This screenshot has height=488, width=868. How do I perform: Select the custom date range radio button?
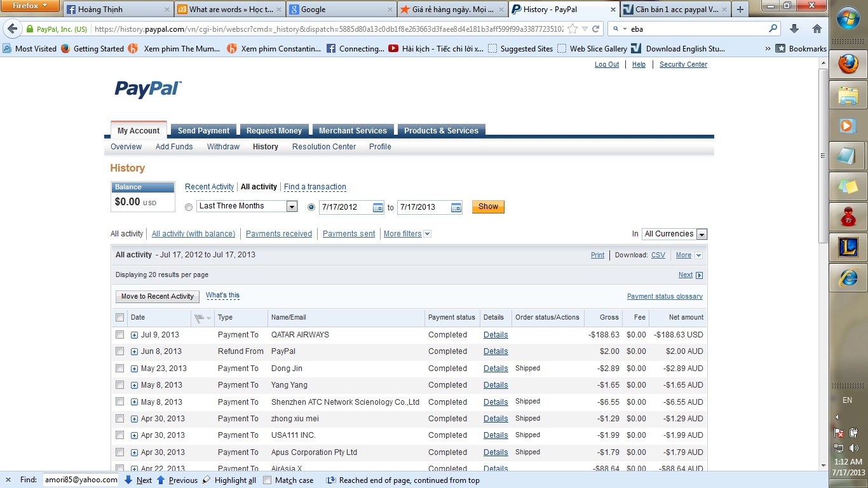[311, 207]
